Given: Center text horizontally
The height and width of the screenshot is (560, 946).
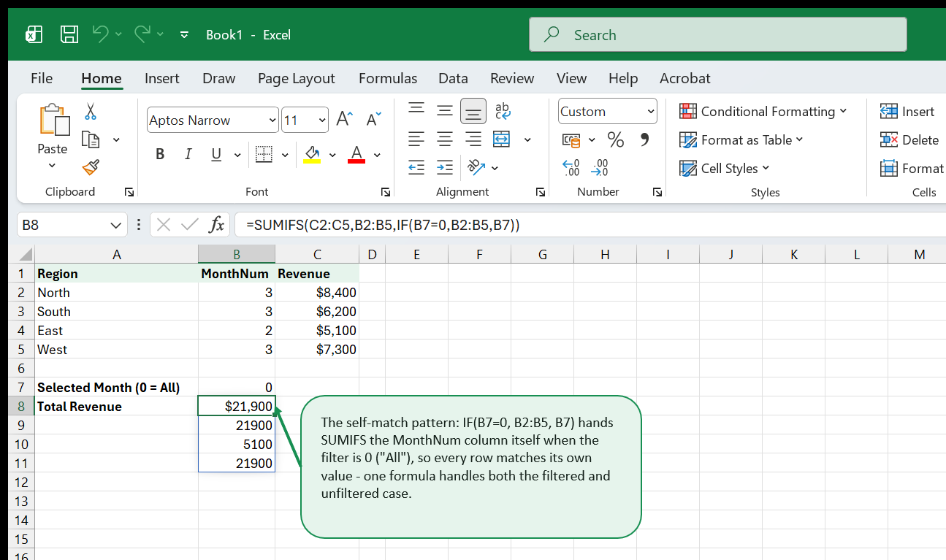Looking at the screenshot, I should point(445,139).
